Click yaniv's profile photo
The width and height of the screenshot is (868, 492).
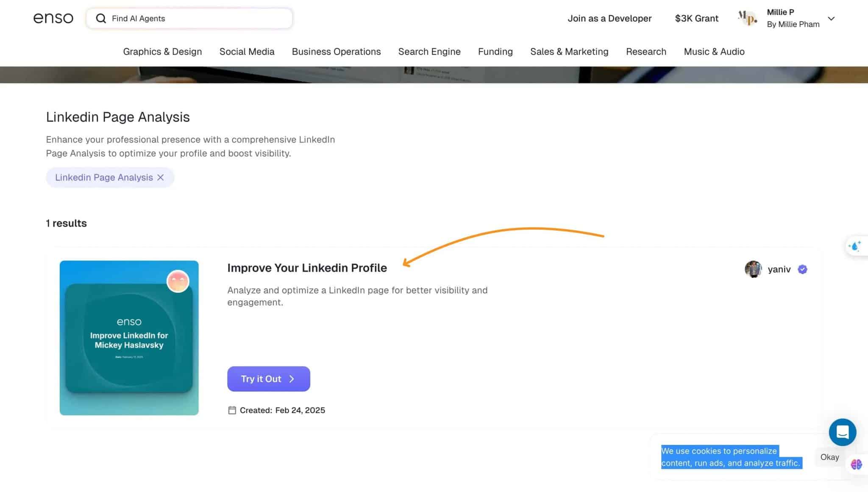coord(754,269)
